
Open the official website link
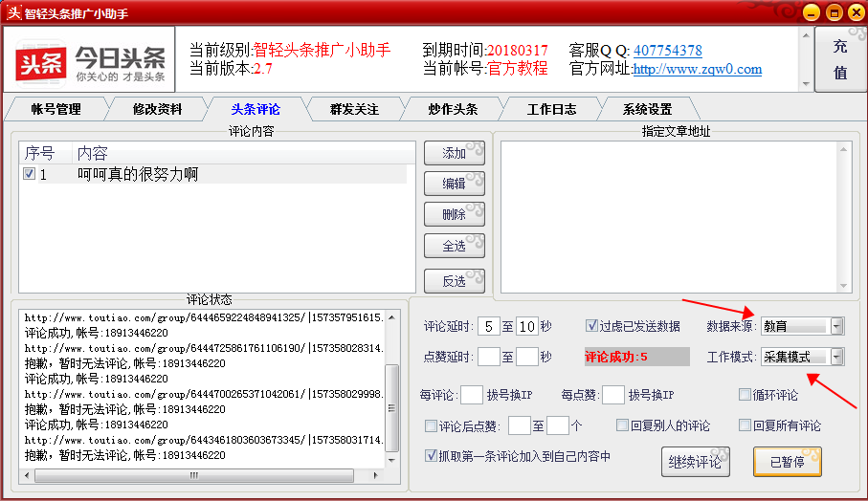click(x=697, y=69)
